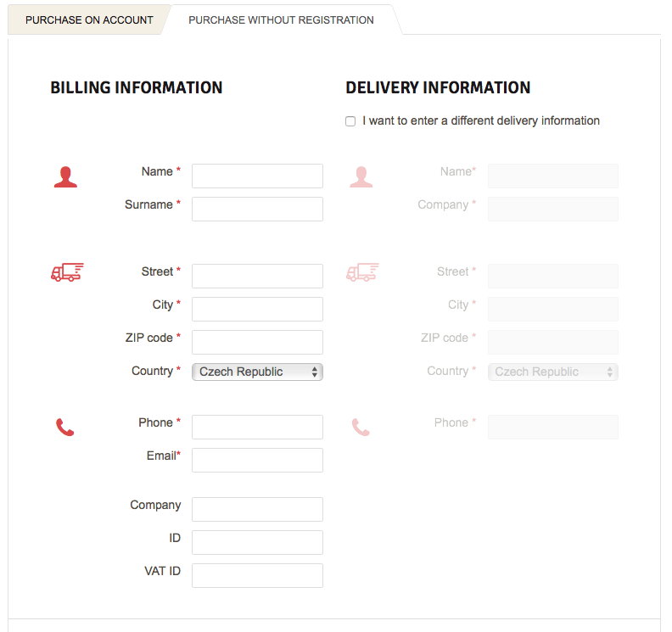Open the billing Country dropdown

257,372
